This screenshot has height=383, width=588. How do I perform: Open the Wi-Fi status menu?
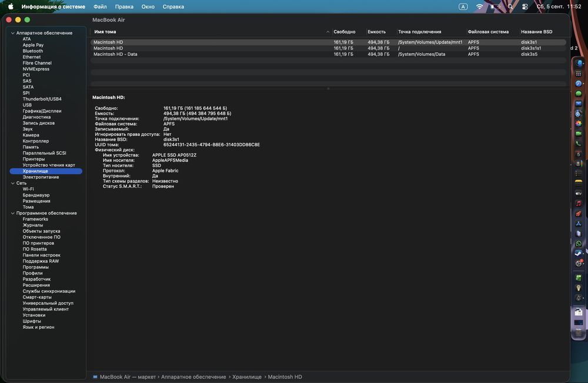479,6
